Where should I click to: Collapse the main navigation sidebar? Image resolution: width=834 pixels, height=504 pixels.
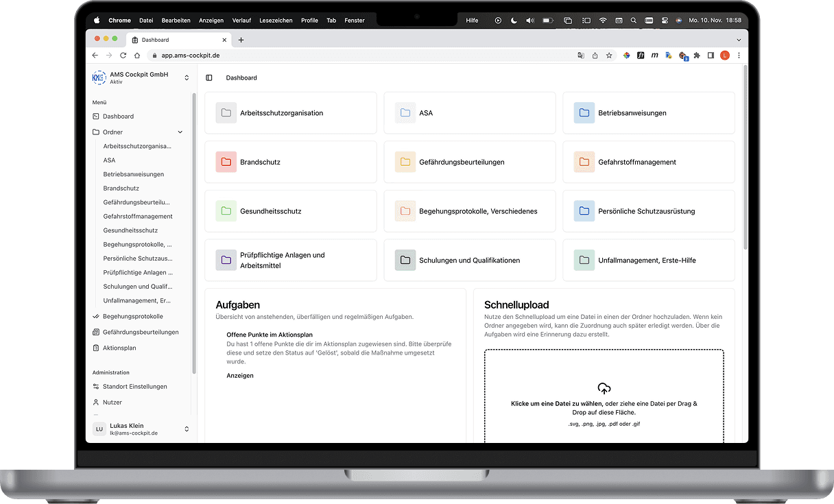208,77
